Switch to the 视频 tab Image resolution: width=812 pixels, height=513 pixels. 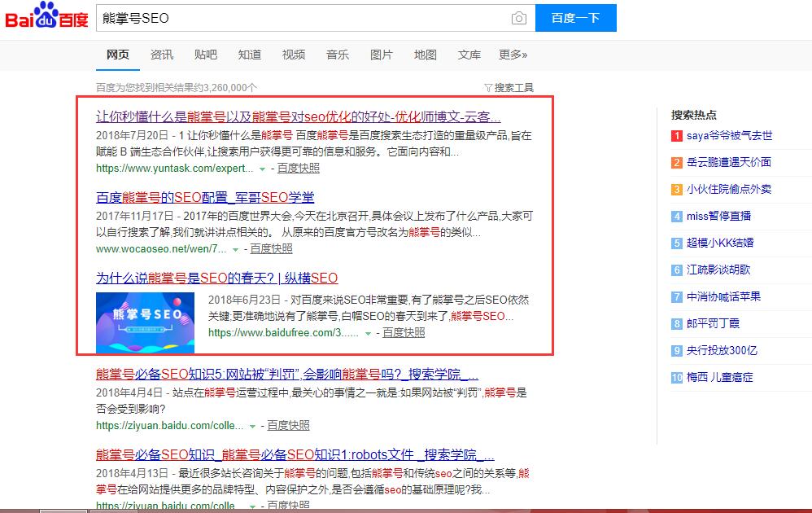[x=293, y=55]
